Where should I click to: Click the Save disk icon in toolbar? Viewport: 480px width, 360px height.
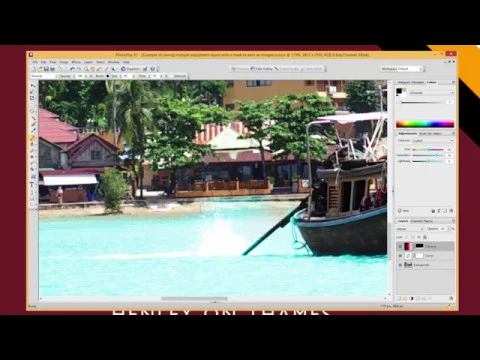pyautogui.click(x=46, y=69)
